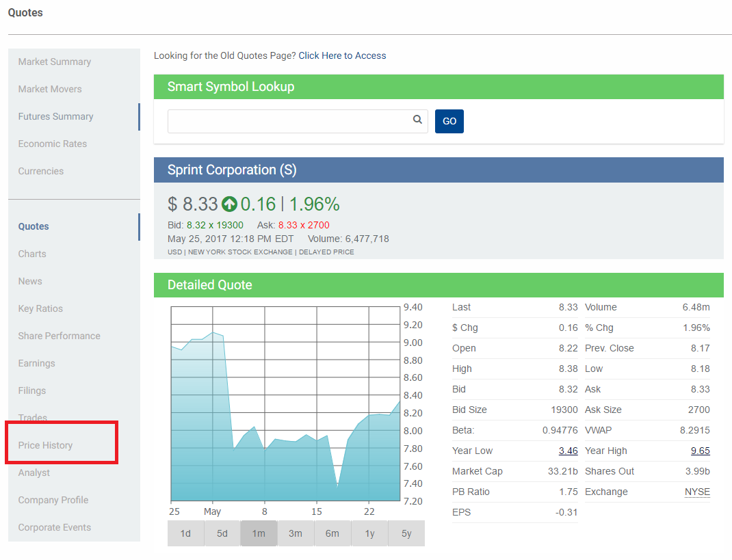
Task: Open Currencies sidebar item
Action: (x=40, y=171)
